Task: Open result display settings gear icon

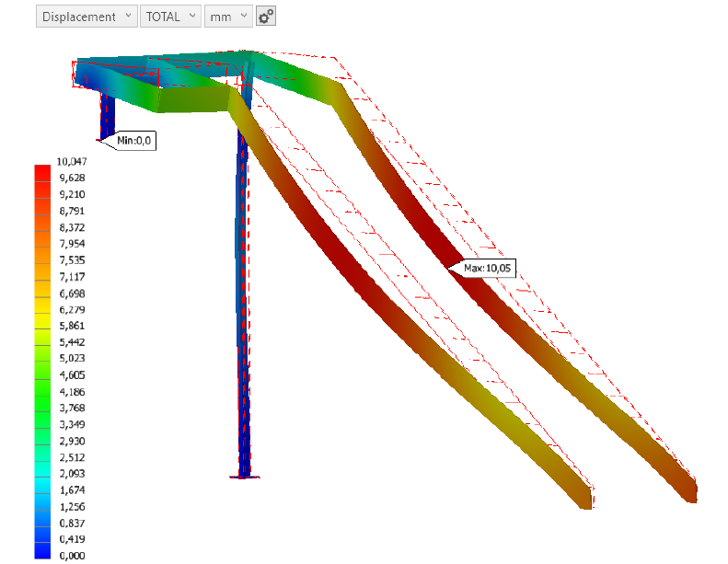Action: tap(266, 17)
